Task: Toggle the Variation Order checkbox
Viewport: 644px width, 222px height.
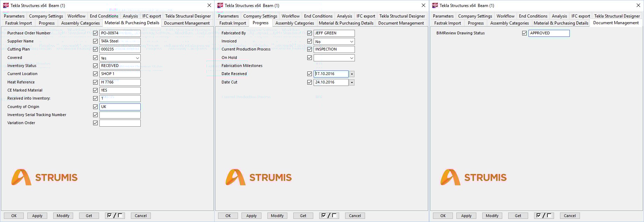Action: [95, 123]
